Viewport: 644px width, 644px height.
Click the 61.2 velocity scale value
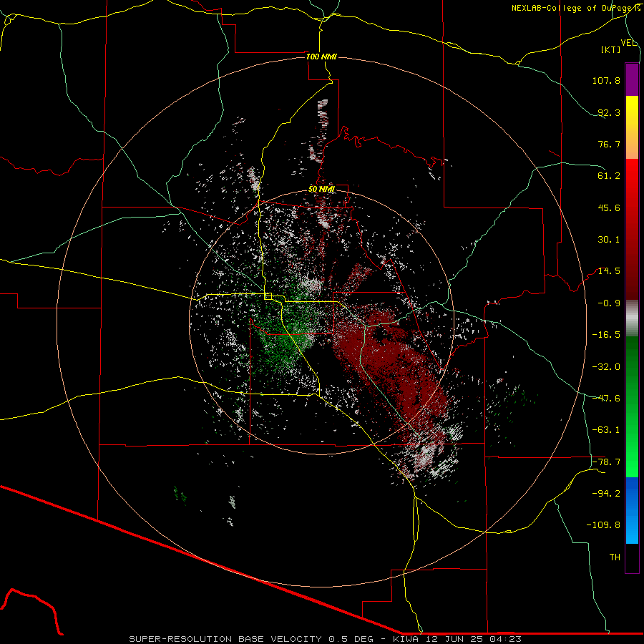click(609, 176)
